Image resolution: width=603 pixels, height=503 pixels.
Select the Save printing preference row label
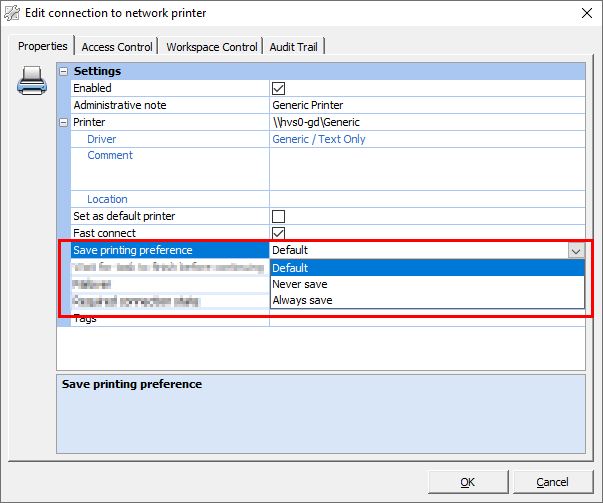(170, 250)
